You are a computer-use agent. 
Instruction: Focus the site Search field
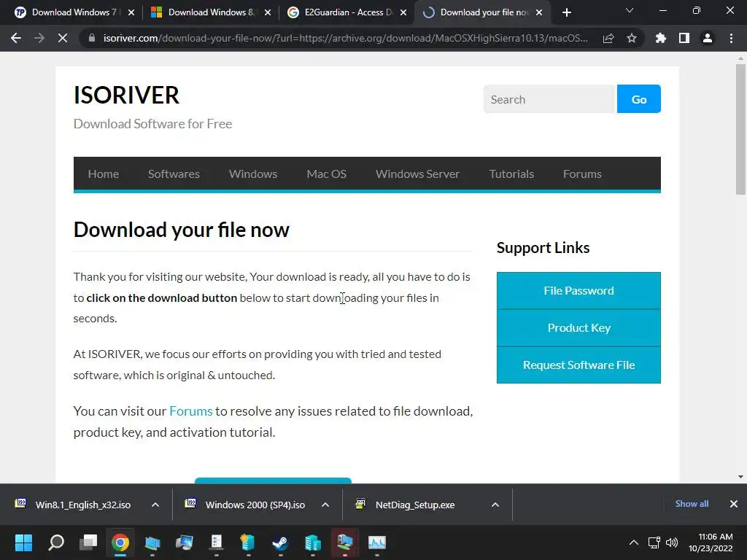point(550,99)
